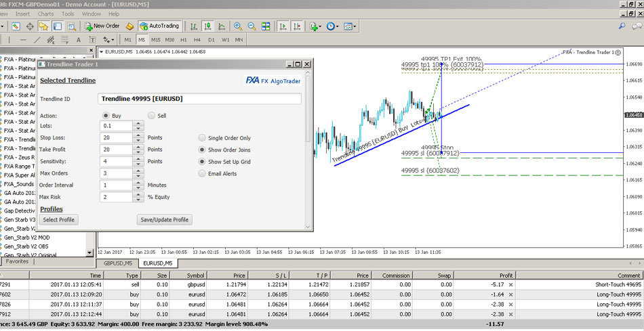Close the gbpusd order with profit -5.17
This screenshot has height=331, width=644.
511,284
